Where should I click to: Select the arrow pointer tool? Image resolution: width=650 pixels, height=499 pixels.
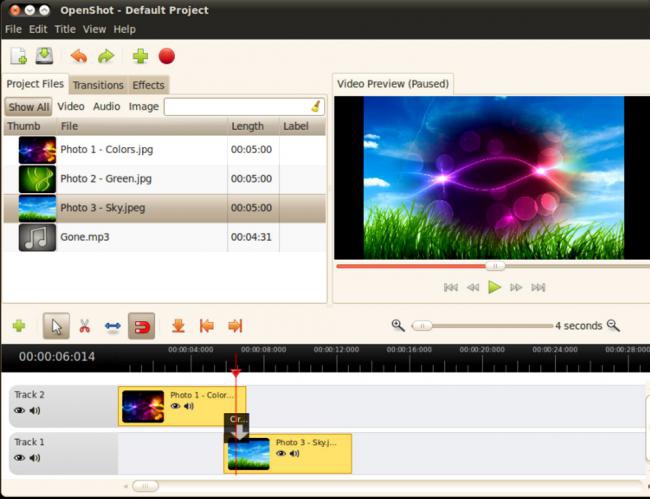56,326
